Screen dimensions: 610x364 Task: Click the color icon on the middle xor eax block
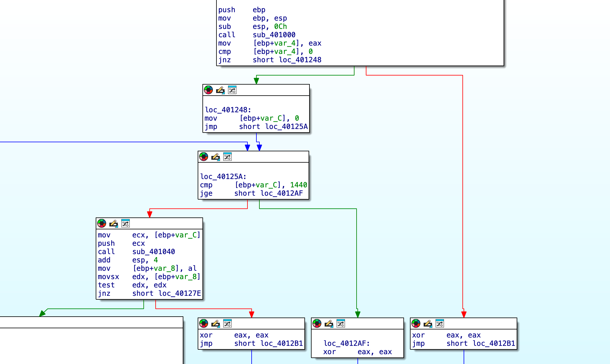point(204,323)
